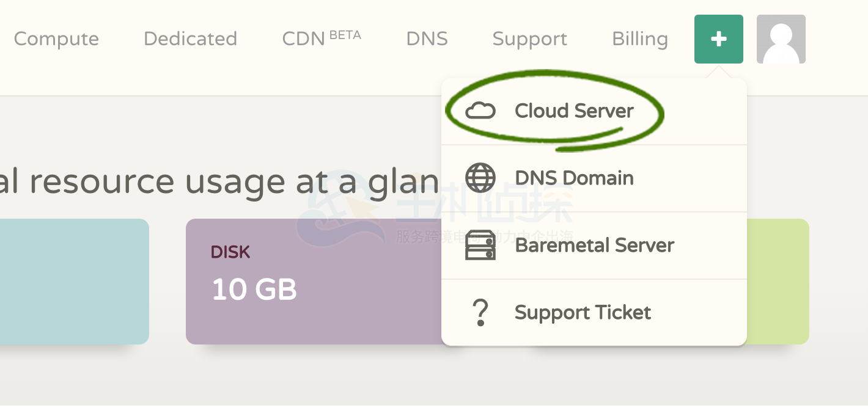The height and width of the screenshot is (419, 868).
Task: Choose Support Ticket from the menu
Action: pyautogui.click(x=583, y=313)
